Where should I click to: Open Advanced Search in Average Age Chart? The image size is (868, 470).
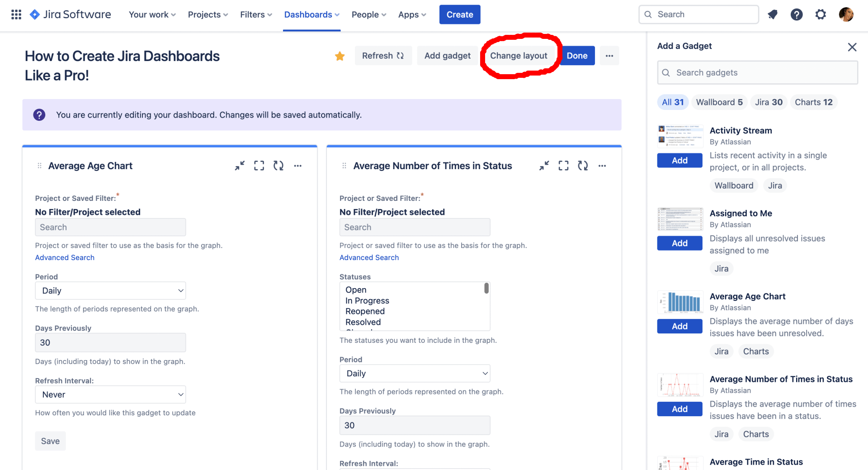65,257
